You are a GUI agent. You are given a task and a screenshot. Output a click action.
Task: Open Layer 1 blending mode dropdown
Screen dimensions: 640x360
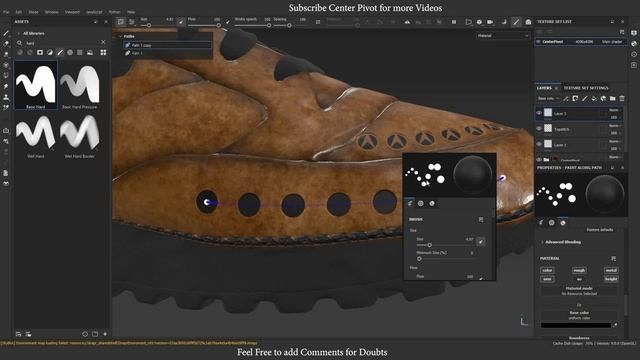614,141
